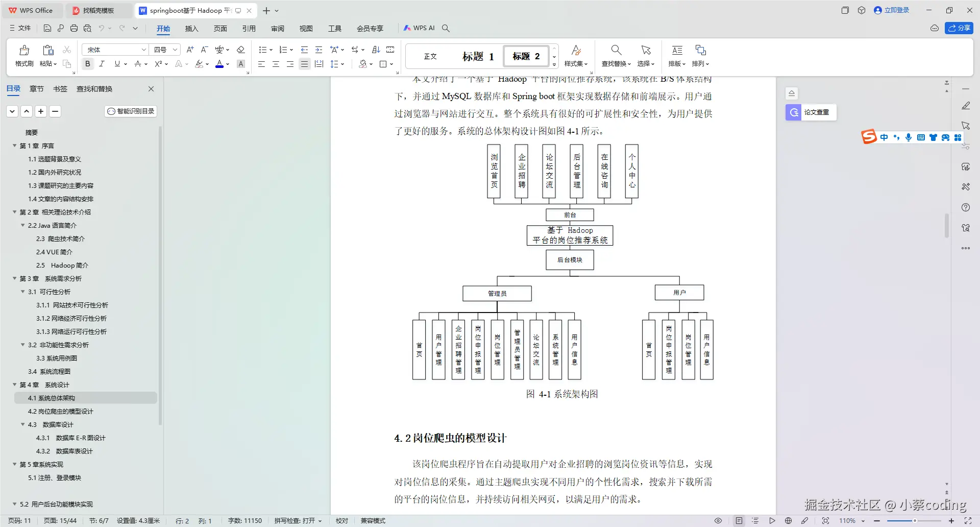980x527 pixels.
Task: Open Print Preview icon in quick toolbar
Action: (87, 28)
